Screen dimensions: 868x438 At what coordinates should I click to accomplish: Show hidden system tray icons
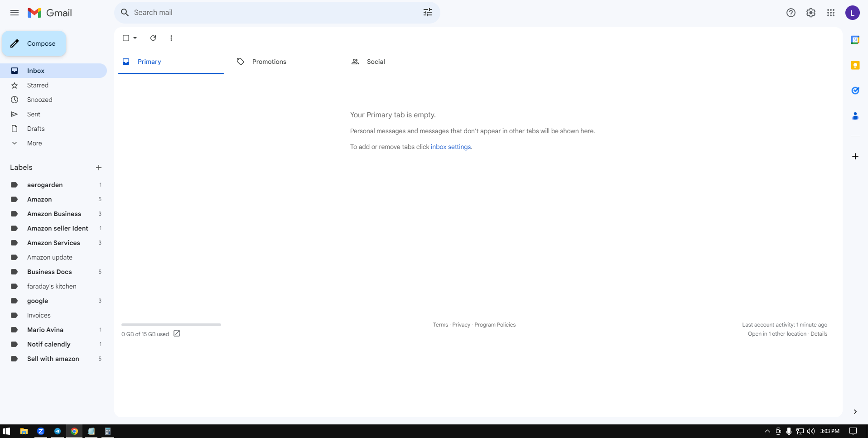767,431
